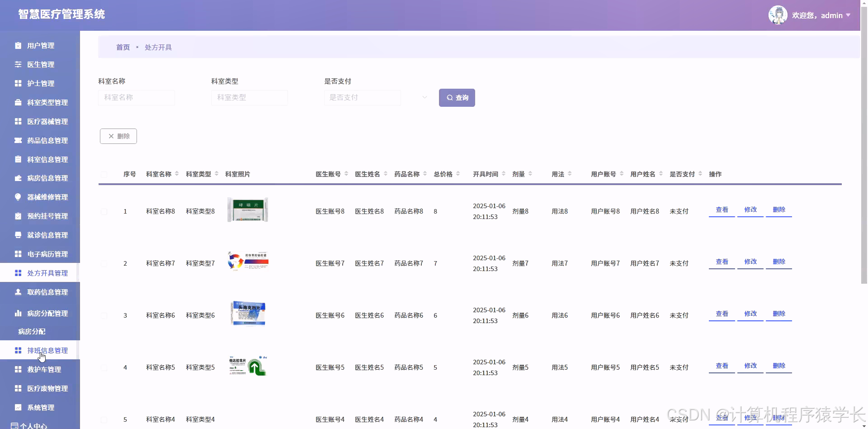Click 查看 for 科室名称5 row

pos(722,366)
